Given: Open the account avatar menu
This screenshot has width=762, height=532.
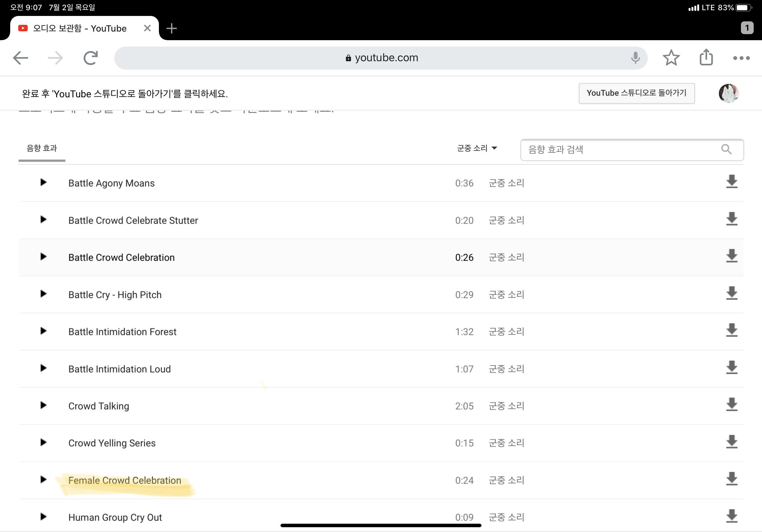Looking at the screenshot, I should (728, 93).
